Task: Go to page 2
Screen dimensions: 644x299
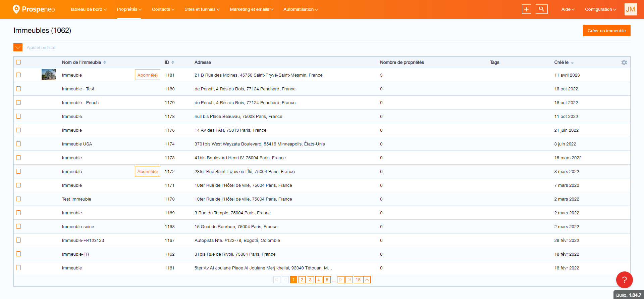Action: (x=302, y=280)
